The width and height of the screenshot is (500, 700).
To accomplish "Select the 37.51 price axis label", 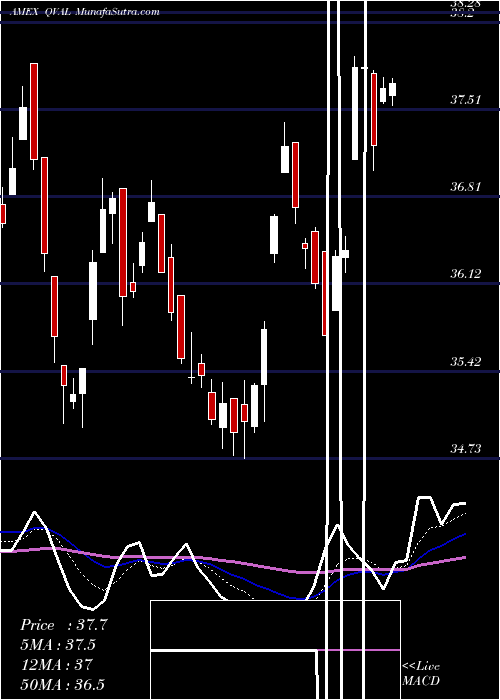I will (465, 100).
